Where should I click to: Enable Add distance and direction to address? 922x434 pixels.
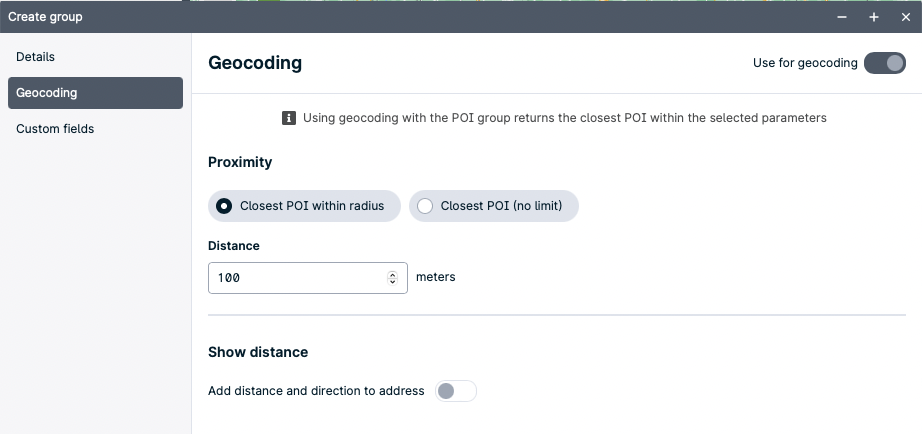coord(456,391)
